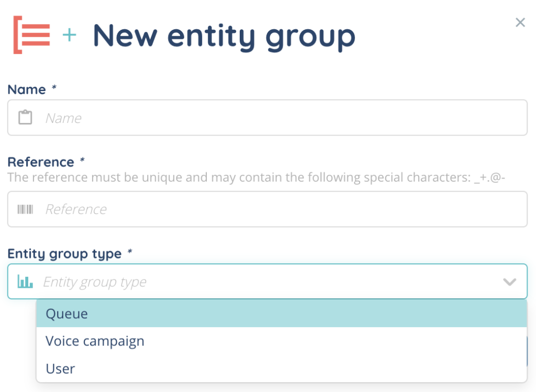Click the Entity group type combo box placeholder
This screenshot has height=392, width=536.
click(x=95, y=282)
